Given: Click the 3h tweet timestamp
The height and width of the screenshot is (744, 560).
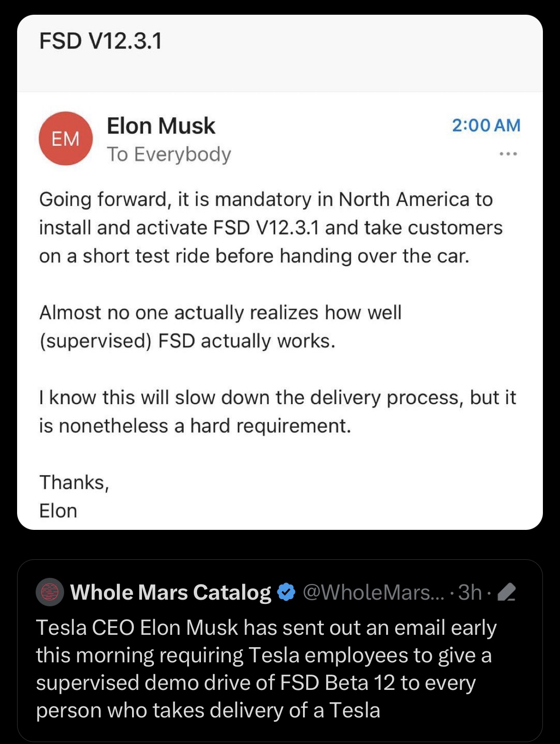Looking at the screenshot, I should [470, 593].
